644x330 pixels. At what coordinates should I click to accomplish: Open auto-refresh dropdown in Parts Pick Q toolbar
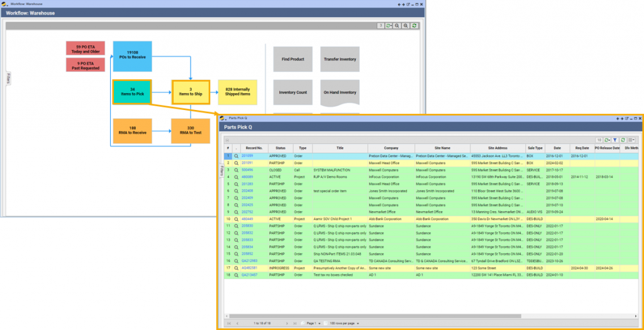[x=607, y=140]
